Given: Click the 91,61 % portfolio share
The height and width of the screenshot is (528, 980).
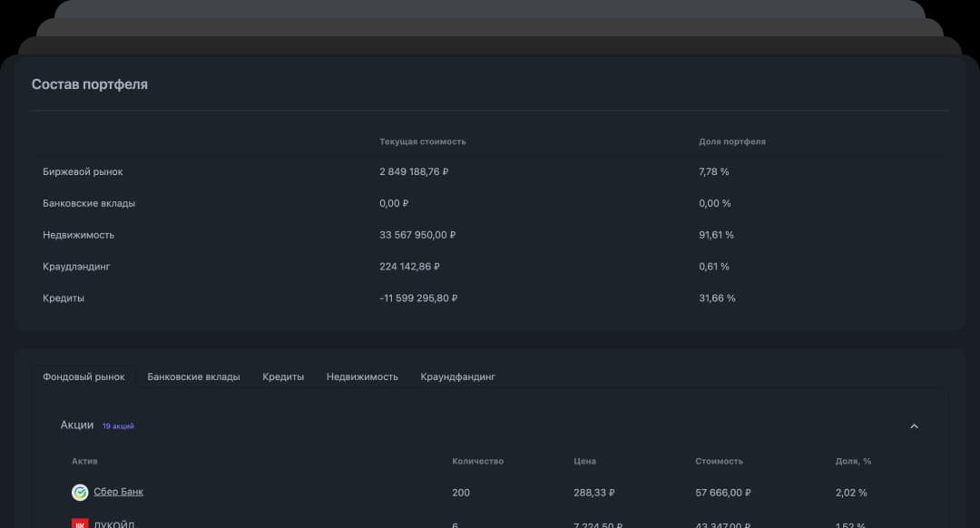Looking at the screenshot, I should coord(716,235).
